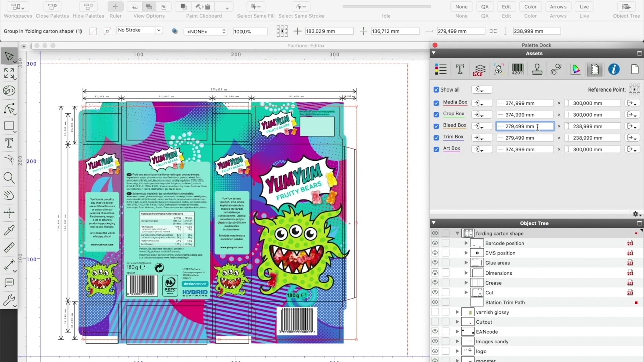Click the Ruler toolbar icon
This screenshot has height=362, width=644.
click(x=115, y=7)
